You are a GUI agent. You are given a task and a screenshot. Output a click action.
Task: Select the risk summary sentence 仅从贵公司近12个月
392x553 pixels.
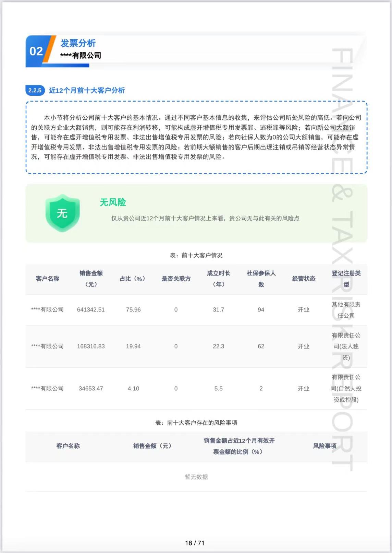(x=205, y=218)
